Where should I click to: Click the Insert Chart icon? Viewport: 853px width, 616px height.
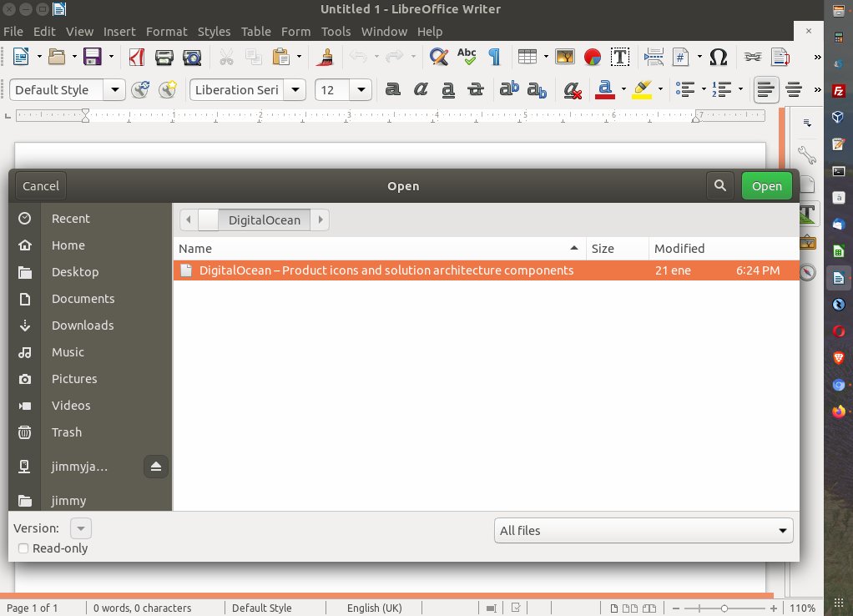point(593,57)
